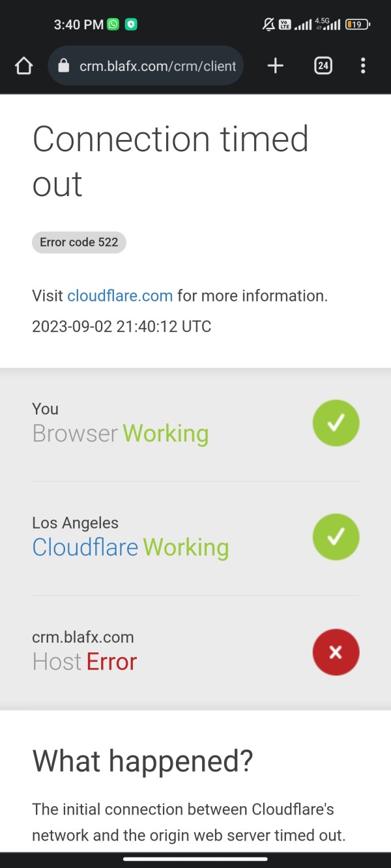Tap the WhatsApp notification icon in status bar
391x868 pixels.
point(113,25)
